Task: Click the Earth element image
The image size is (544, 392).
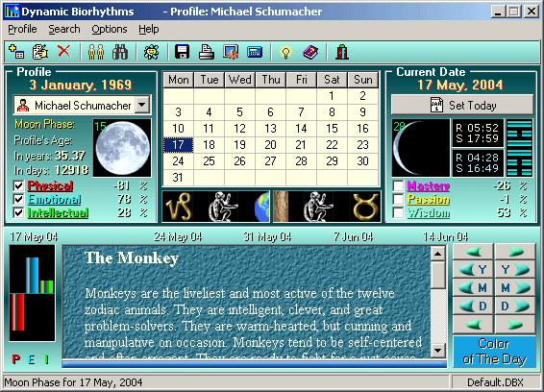Action: pos(262,207)
